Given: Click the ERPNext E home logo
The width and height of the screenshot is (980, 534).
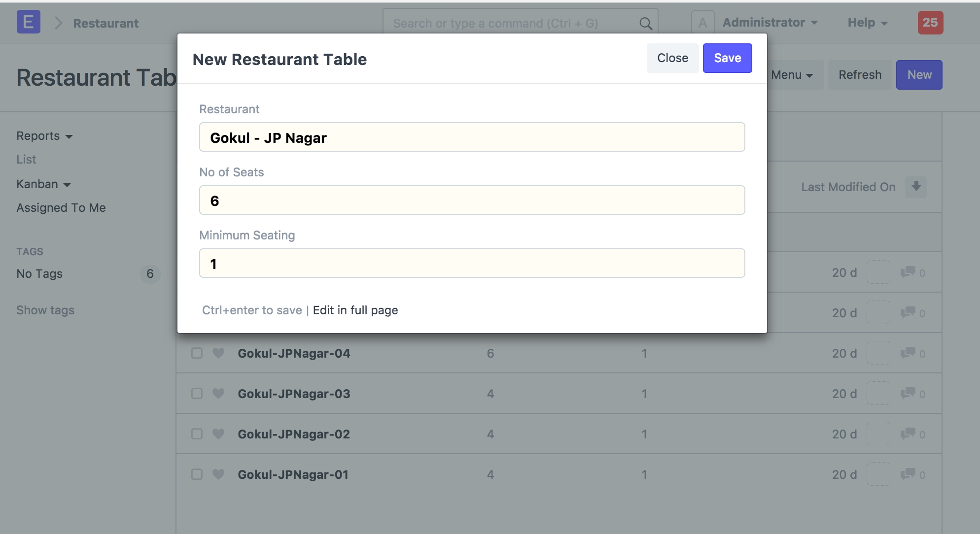Looking at the screenshot, I should click(x=28, y=22).
